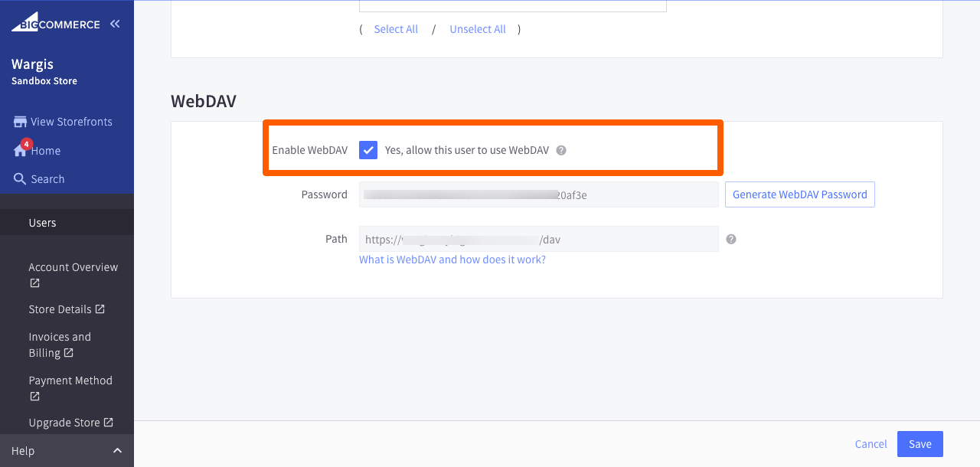Collapse the Help section chevron
Image resolution: width=980 pixels, height=467 pixels.
(x=116, y=450)
